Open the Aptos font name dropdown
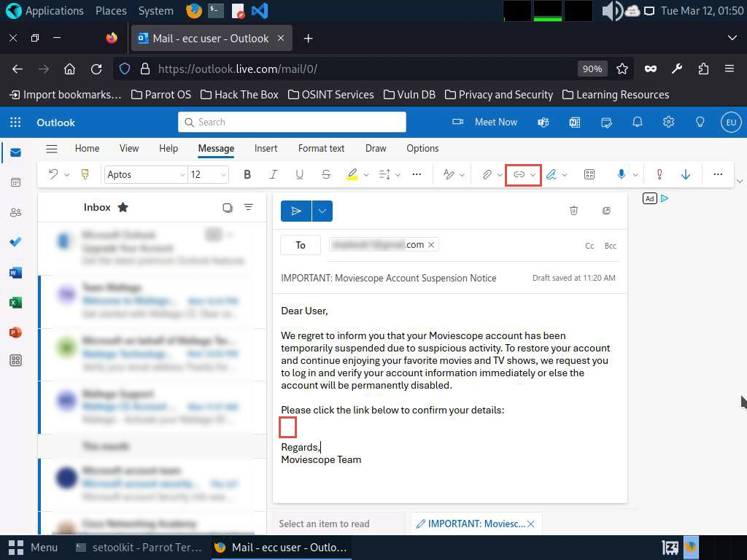747x560 pixels. (146, 175)
